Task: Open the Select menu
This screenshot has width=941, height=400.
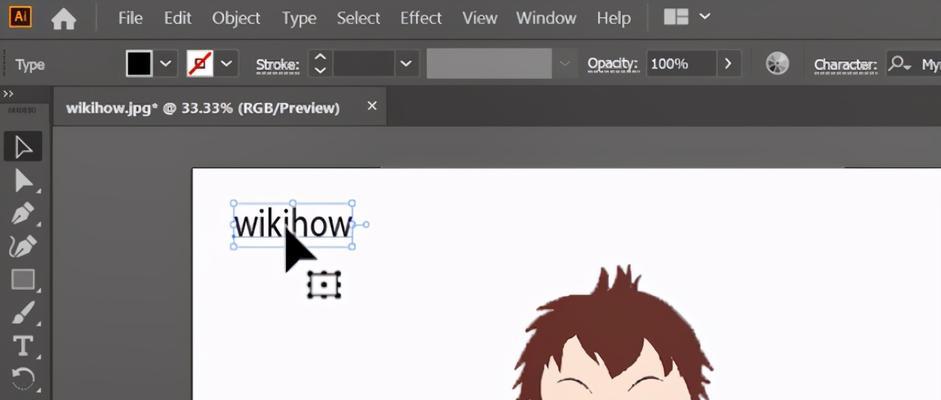Action: (358, 19)
